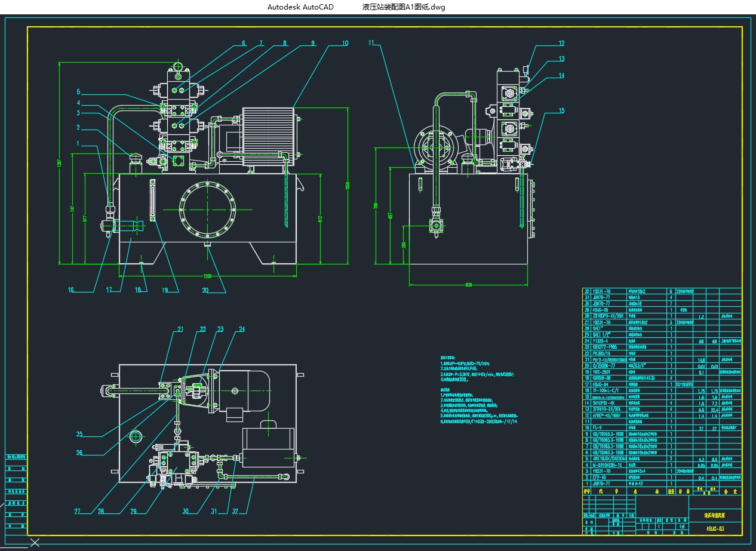Click callout number 24 in top view
This screenshot has width=756, height=551.
point(242,329)
